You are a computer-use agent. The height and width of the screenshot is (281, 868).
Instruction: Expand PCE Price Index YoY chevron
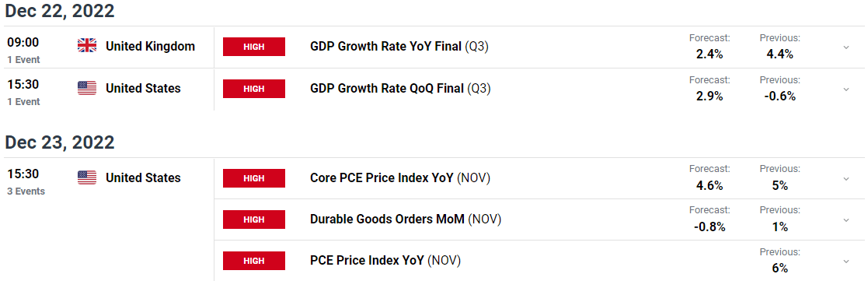[x=846, y=261]
